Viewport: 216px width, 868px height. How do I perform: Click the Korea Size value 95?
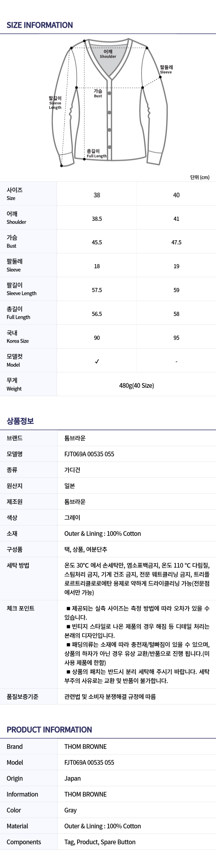pos(176,338)
